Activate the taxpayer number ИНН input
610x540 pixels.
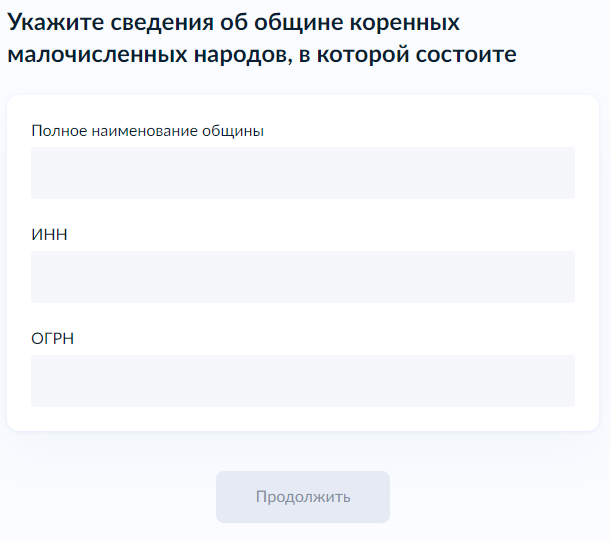303,277
